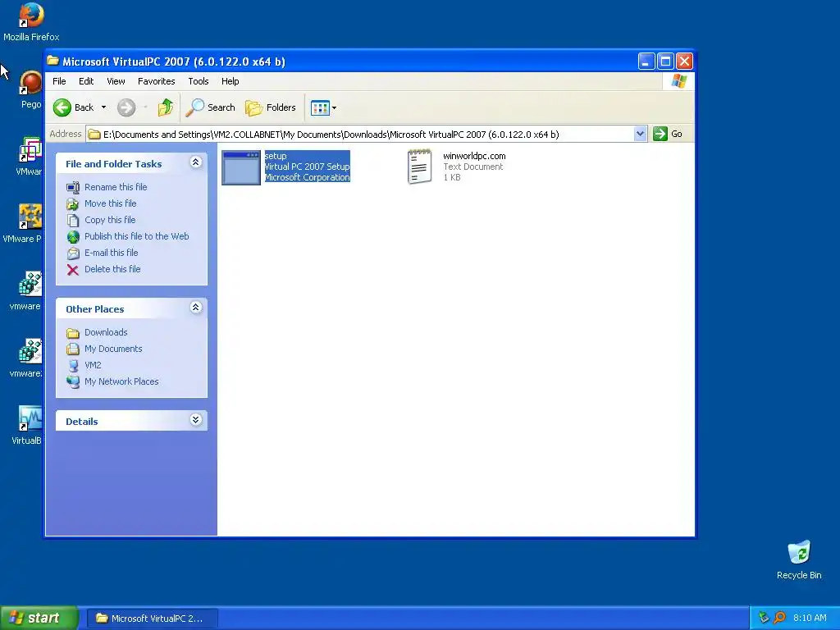This screenshot has height=630, width=840.
Task: Click the 8:10 AM clock
Action: pyautogui.click(x=810, y=618)
